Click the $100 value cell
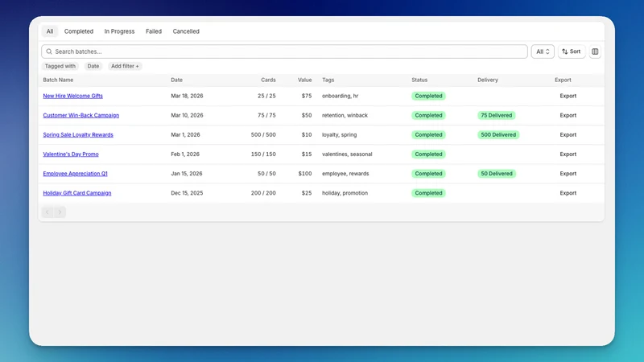 point(305,174)
